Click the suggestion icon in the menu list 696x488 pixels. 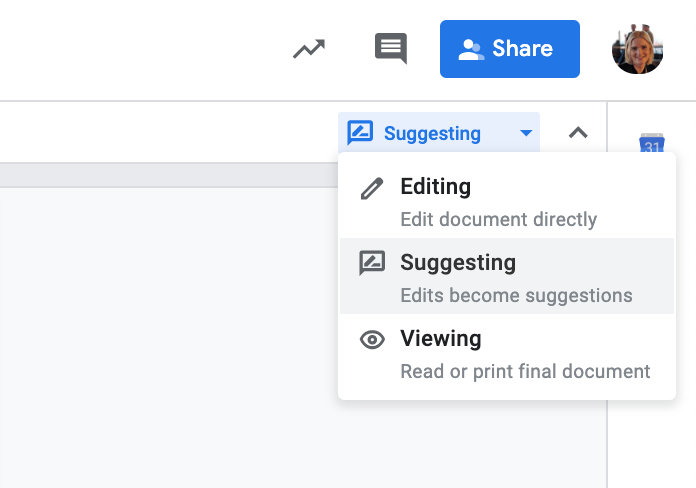[x=372, y=263]
